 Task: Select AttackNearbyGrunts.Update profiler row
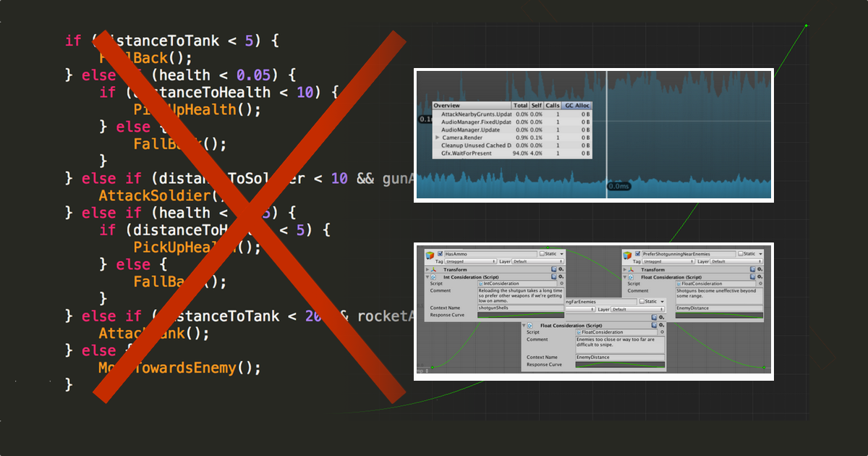(x=512, y=114)
